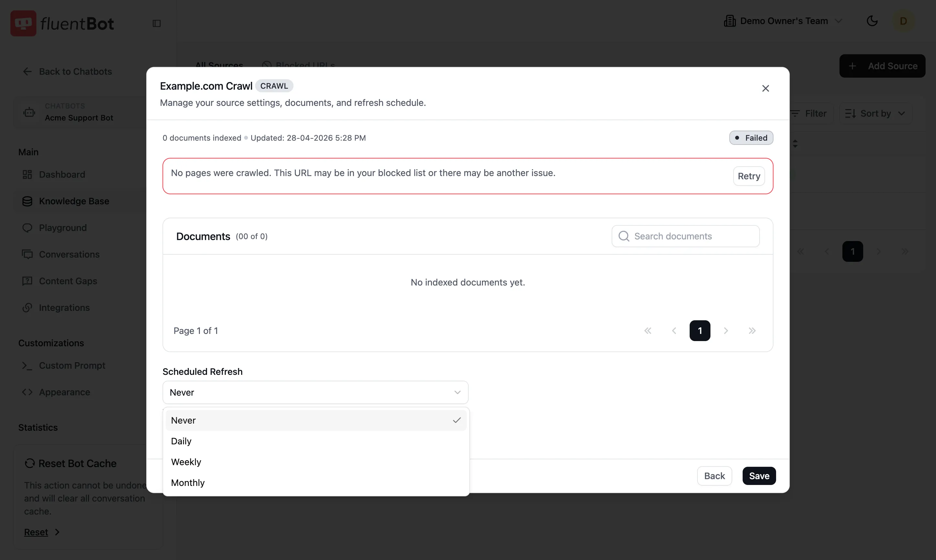Toggle the sidebar collapse icon

point(157,23)
